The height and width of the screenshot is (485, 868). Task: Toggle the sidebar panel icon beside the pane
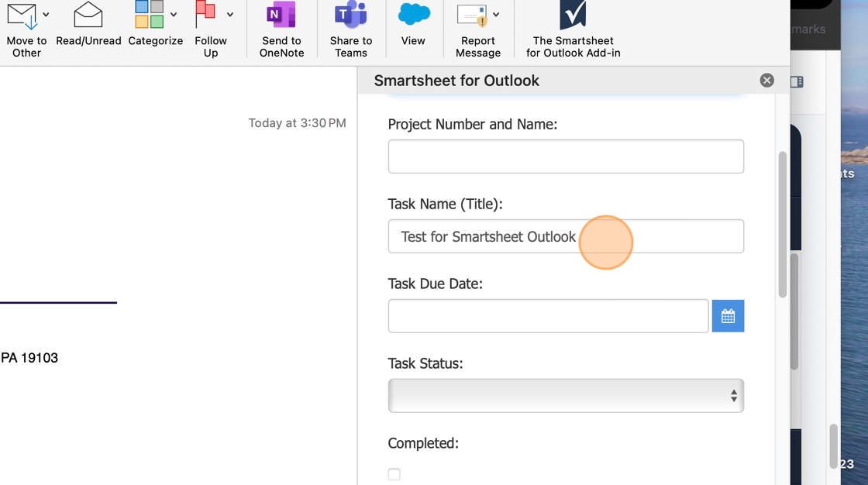point(797,82)
